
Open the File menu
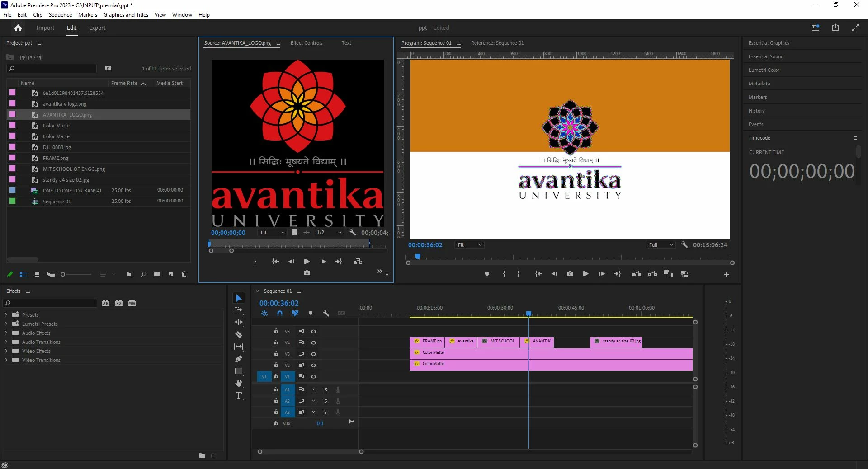coord(7,15)
